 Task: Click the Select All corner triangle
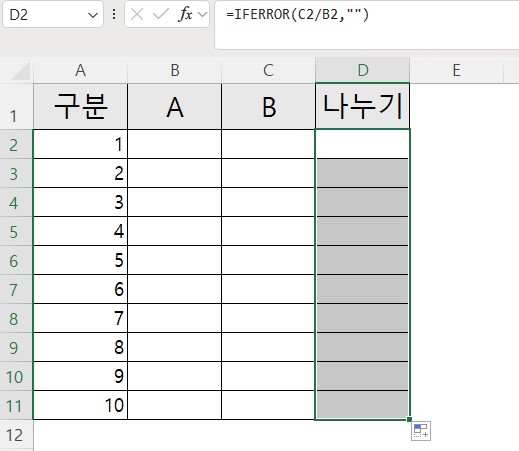(x=21, y=71)
